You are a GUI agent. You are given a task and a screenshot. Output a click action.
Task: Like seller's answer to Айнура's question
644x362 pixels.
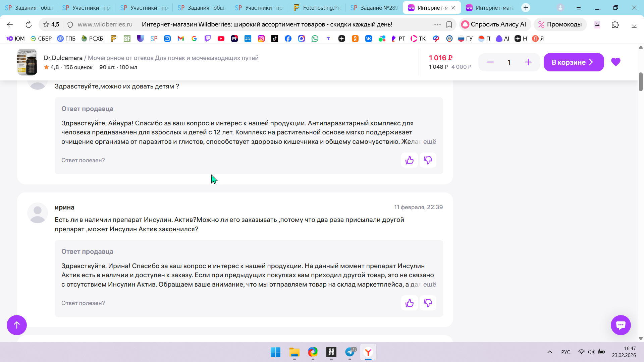point(409,160)
